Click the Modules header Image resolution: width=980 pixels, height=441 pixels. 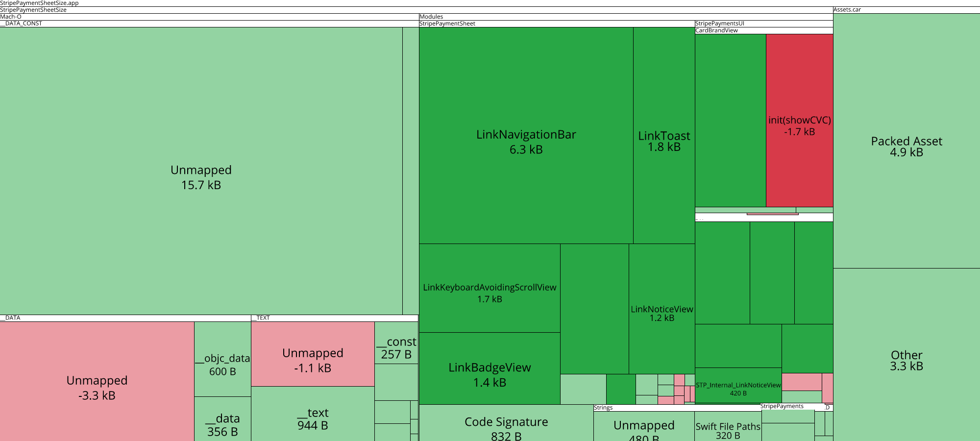click(x=626, y=17)
